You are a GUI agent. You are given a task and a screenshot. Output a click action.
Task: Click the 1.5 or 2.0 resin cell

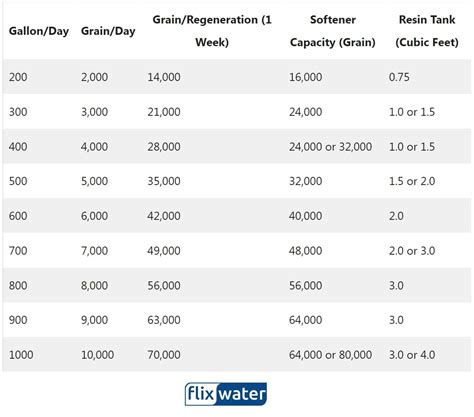point(412,181)
